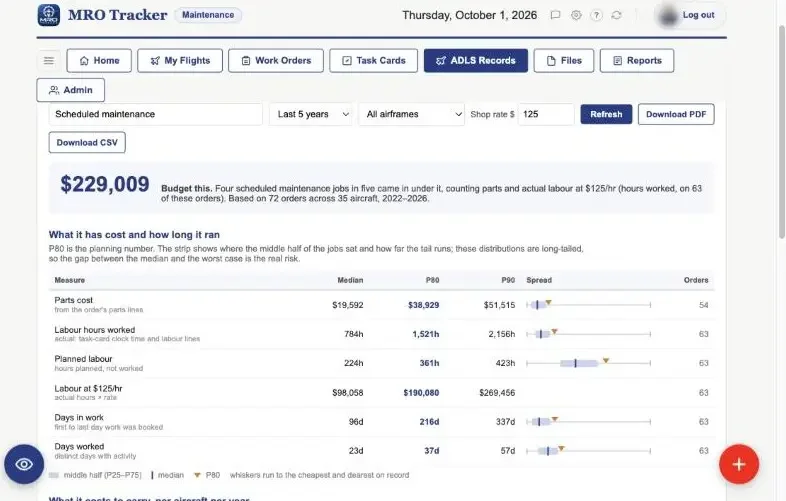This screenshot has height=501, width=786.
Task: Expand the Last 5 years dropdown
Action: [311, 114]
